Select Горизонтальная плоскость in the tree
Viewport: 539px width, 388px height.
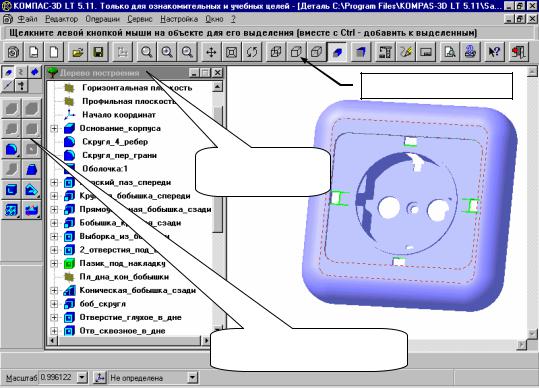(x=137, y=88)
